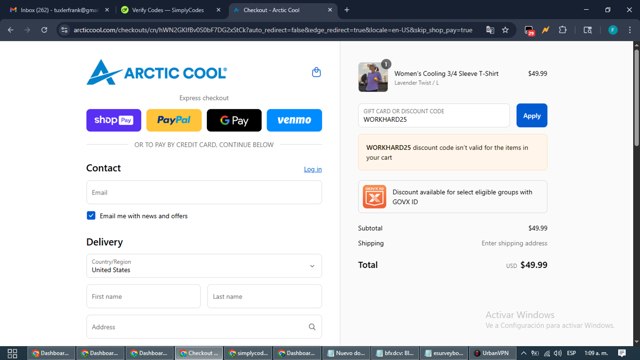The width and height of the screenshot is (640, 360).
Task: Close the Inbox Gmail tab
Action: (x=107, y=10)
